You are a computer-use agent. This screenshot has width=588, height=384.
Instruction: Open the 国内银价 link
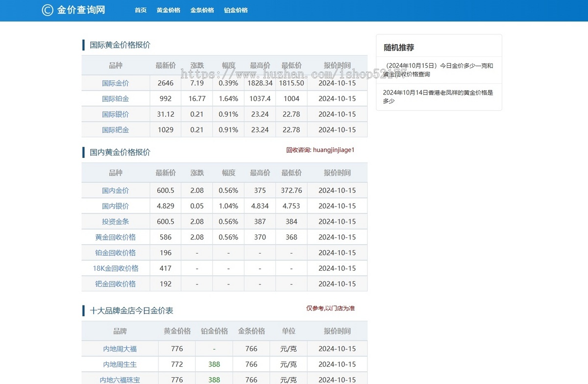pyautogui.click(x=116, y=206)
